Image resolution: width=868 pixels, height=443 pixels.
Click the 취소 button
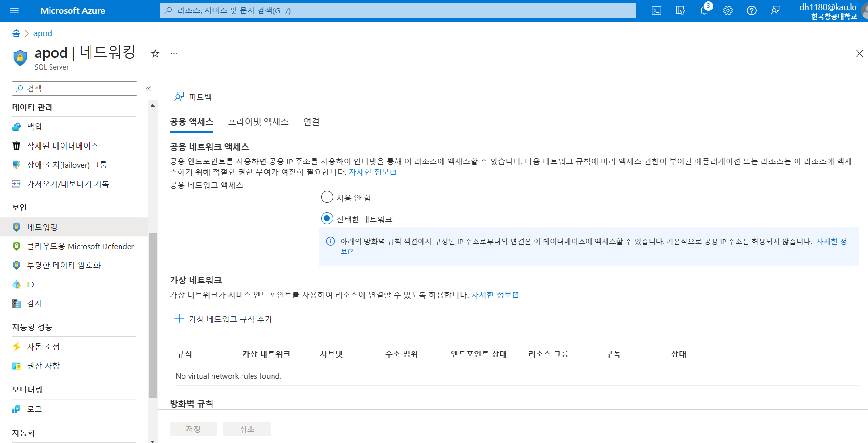coord(247,429)
